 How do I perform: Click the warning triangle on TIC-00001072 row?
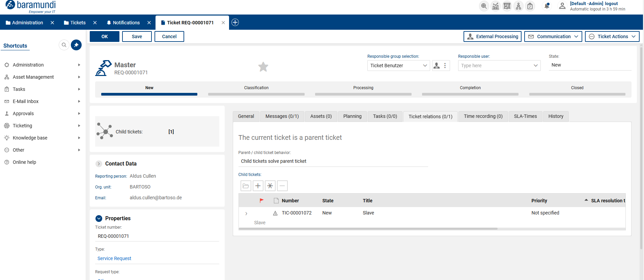pyautogui.click(x=275, y=213)
